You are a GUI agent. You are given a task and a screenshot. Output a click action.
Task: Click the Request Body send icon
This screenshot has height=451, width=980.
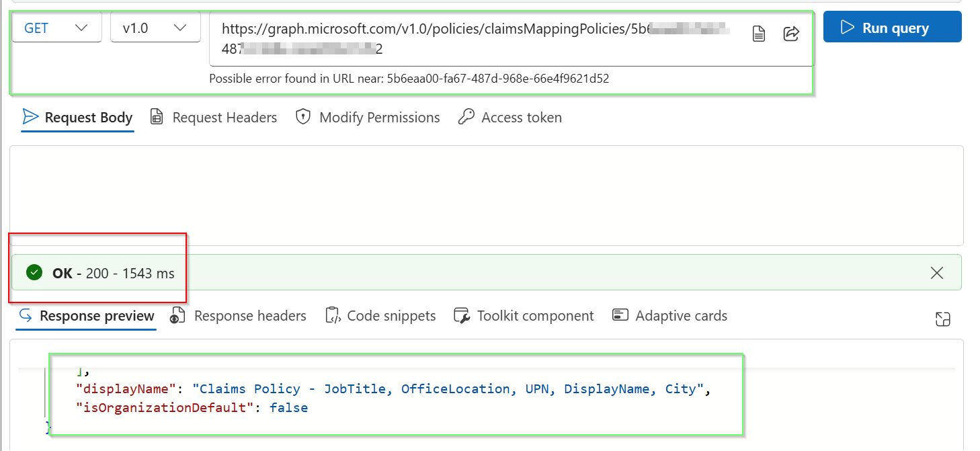pos(30,117)
